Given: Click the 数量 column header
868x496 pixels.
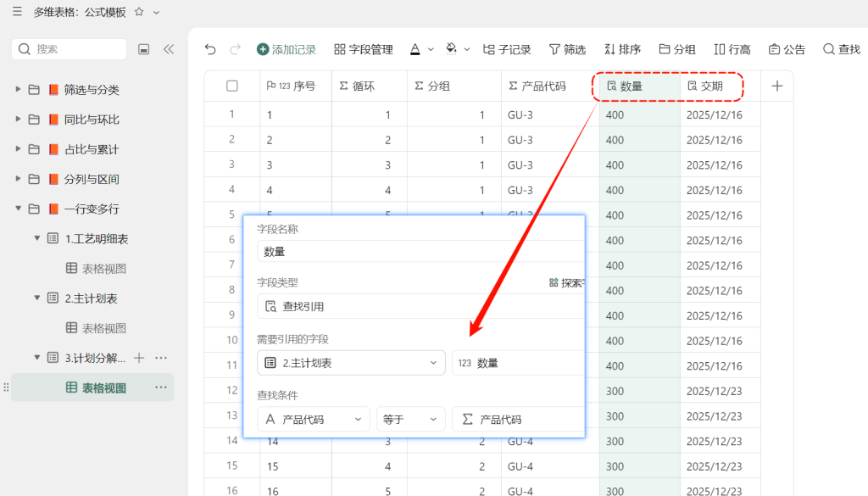Looking at the screenshot, I should coord(639,86).
